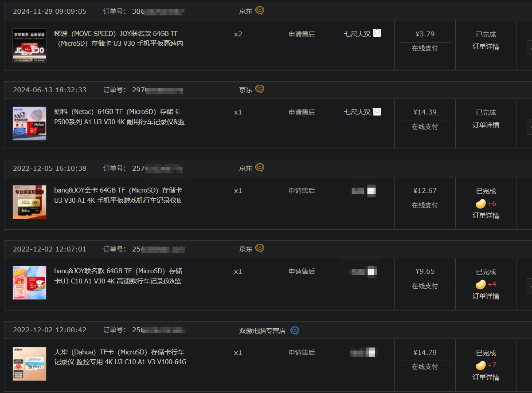Open JD chat icon on 2024-06-13 order
This screenshot has width=532, height=393.
260,89
